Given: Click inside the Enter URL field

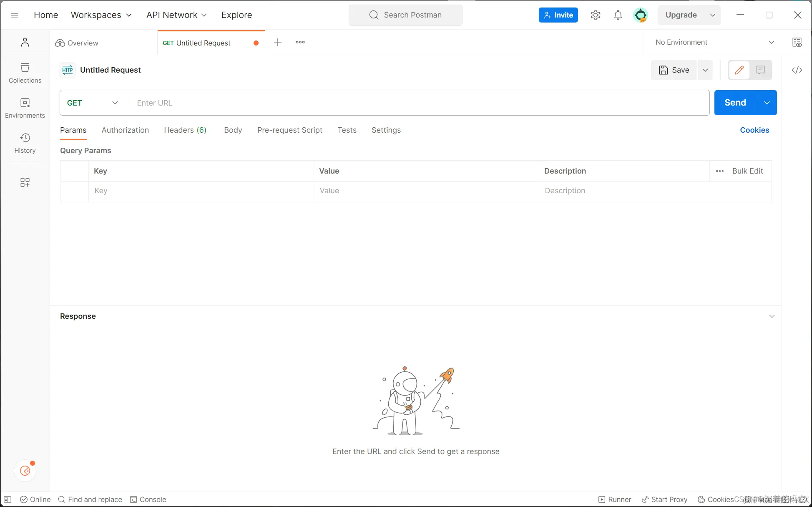Looking at the screenshot, I should (x=292, y=103).
